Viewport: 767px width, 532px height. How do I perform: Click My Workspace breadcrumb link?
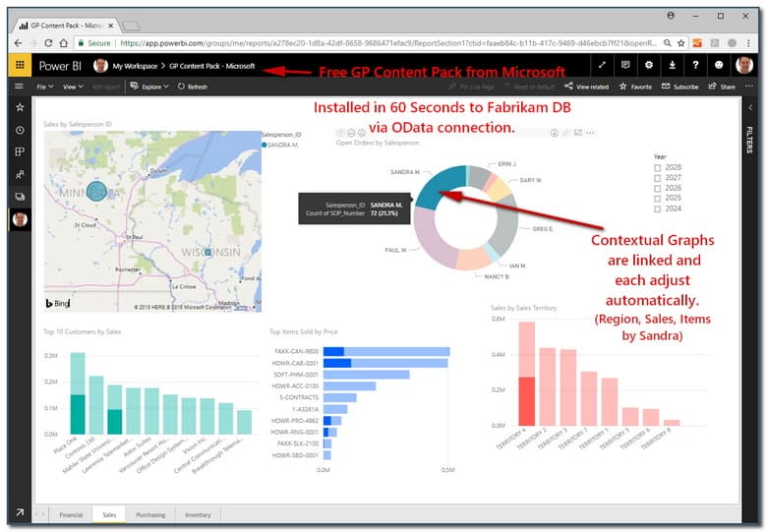click(136, 66)
